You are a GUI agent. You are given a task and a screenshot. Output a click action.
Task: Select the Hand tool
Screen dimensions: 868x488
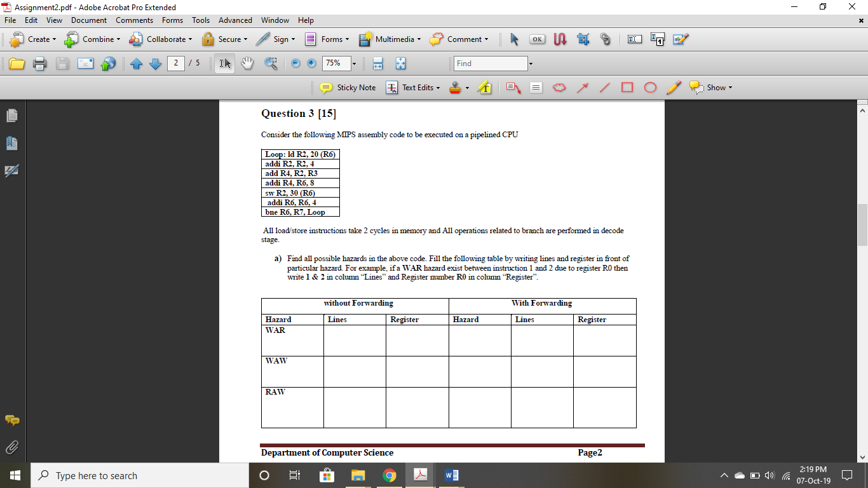coord(247,64)
